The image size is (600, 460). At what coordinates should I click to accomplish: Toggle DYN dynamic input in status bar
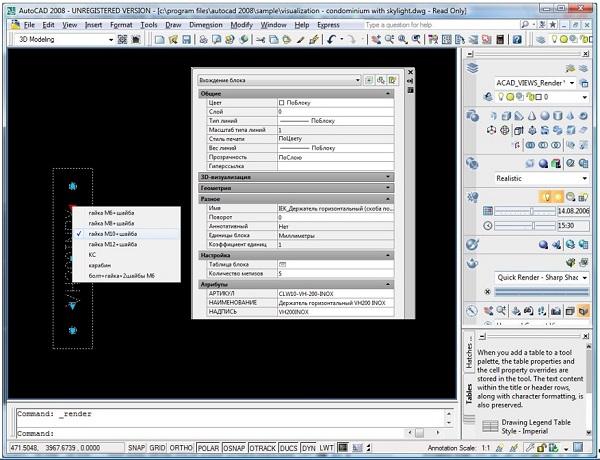[x=308, y=448]
